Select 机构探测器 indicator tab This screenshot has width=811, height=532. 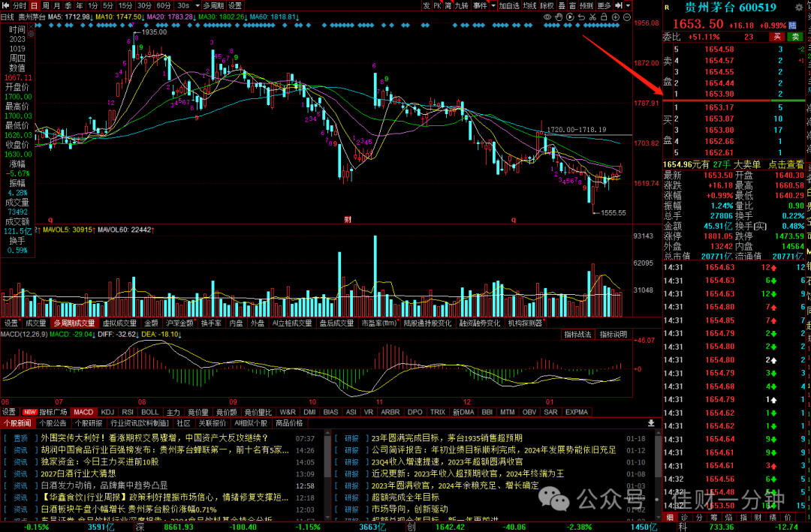point(525,323)
